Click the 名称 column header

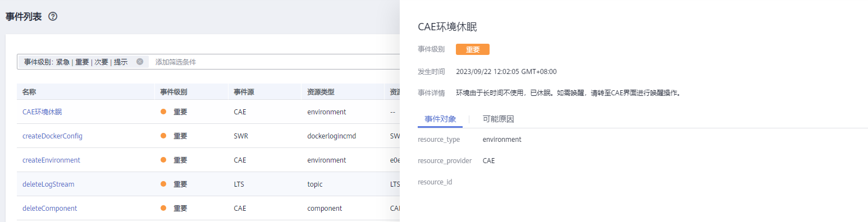point(29,92)
